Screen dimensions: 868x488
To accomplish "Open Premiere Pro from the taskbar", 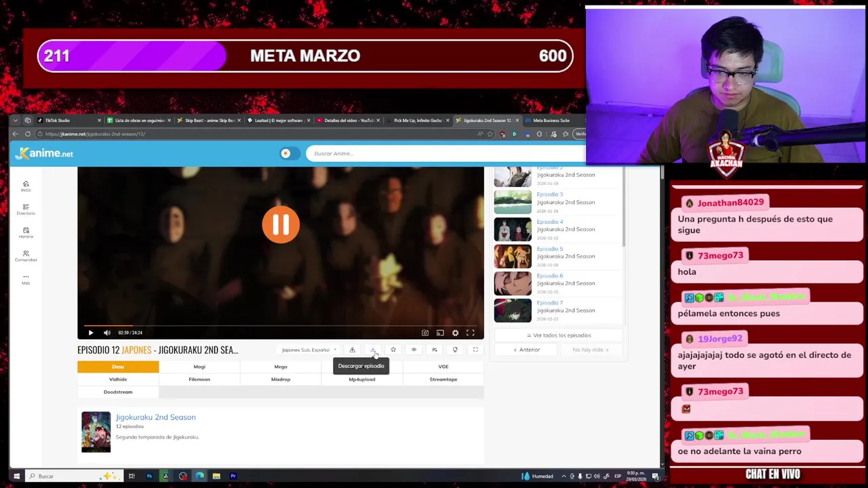I will coord(233,476).
